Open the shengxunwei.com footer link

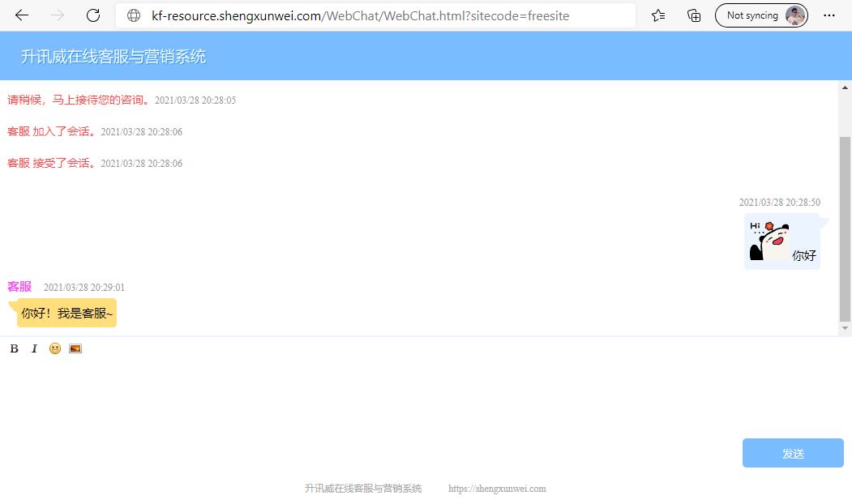(497, 489)
